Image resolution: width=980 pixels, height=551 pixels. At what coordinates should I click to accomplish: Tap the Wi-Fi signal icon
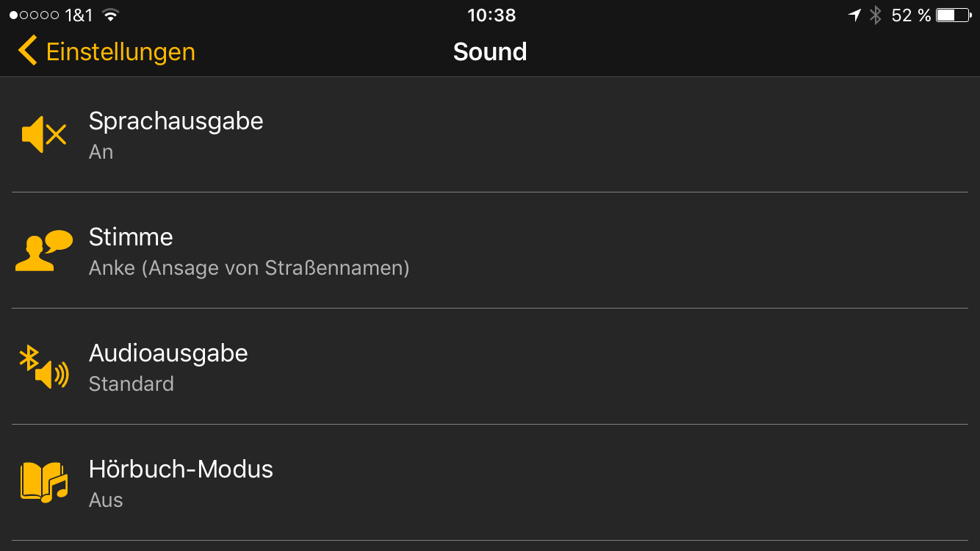tap(110, 15)
